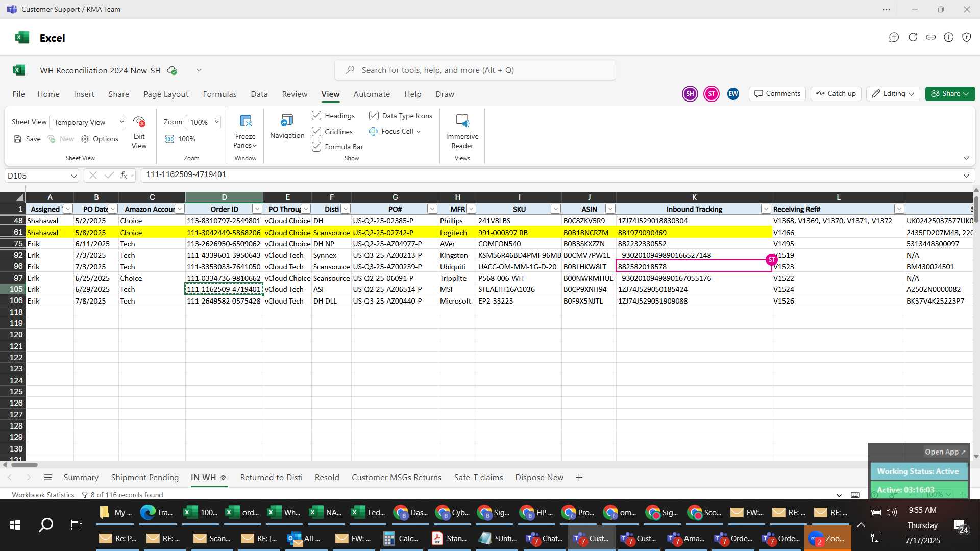The image size is (980, 551).
Task: Click File menu
Action: tap(18, 94)
